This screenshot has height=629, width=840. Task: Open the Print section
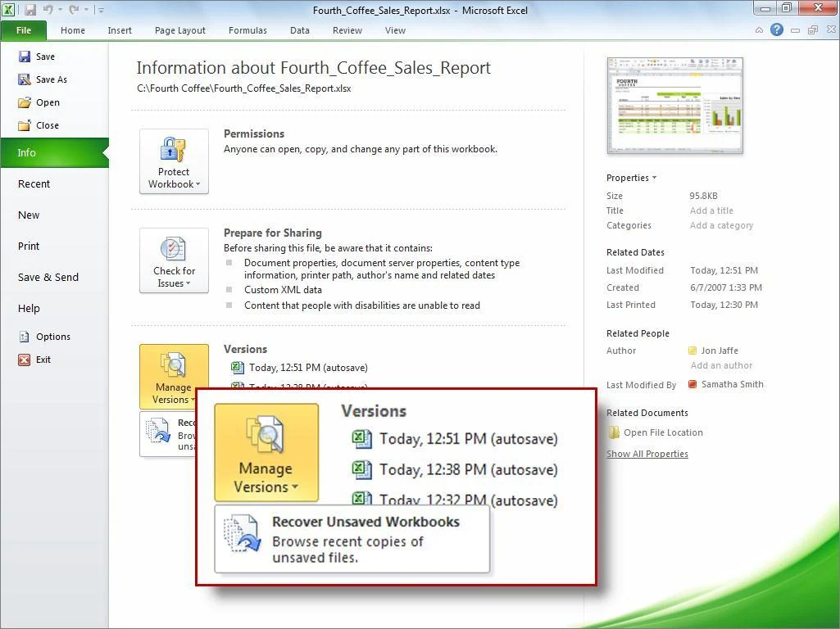(29, 247)
